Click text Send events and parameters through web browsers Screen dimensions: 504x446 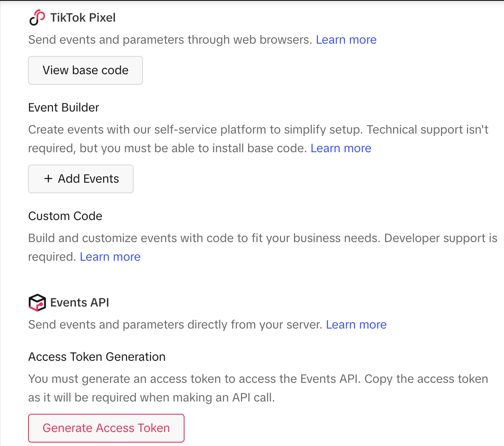tap(171, 39)
